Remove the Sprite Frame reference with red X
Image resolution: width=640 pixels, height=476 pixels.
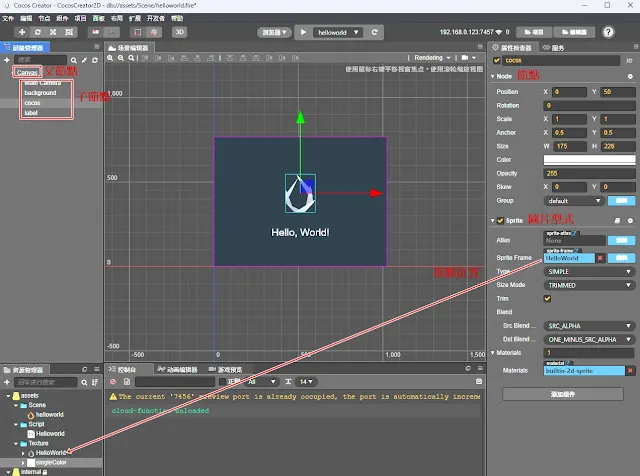[x=600, y=258]
